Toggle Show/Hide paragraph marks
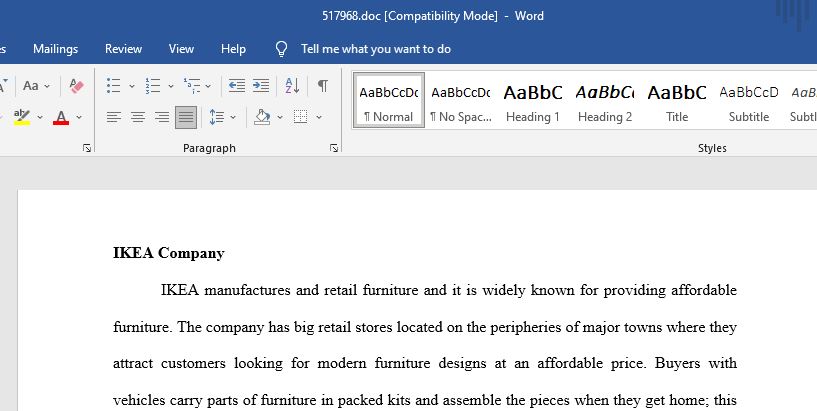 [323, 85]
